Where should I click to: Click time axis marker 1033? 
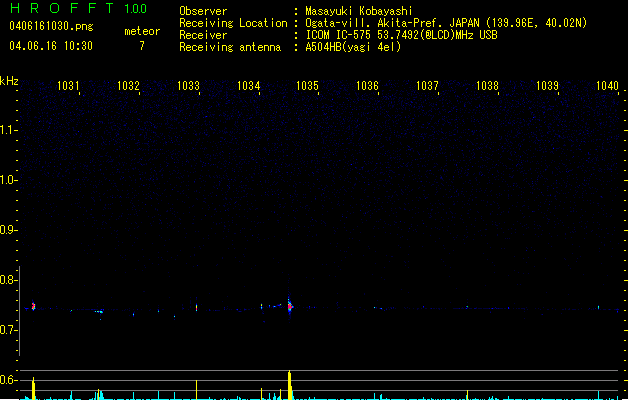[x=188, y=86]
